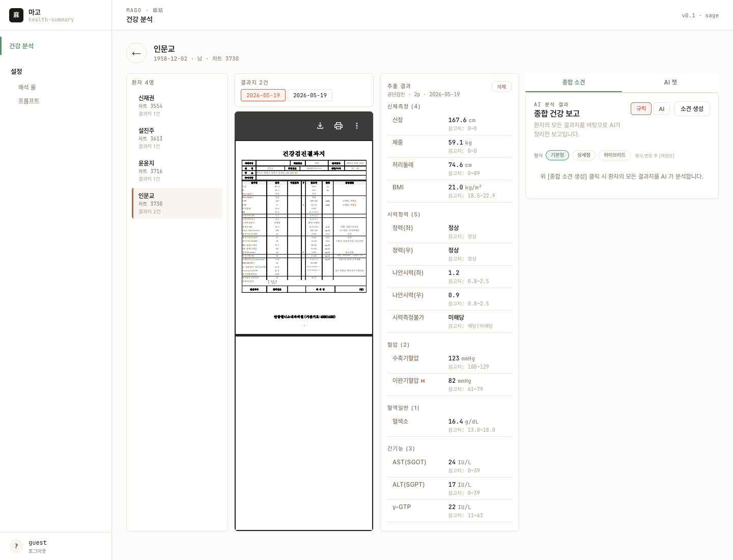
Task: Choose 하이브리드 format
Action: pyautogui.click(x=615, y=155)
